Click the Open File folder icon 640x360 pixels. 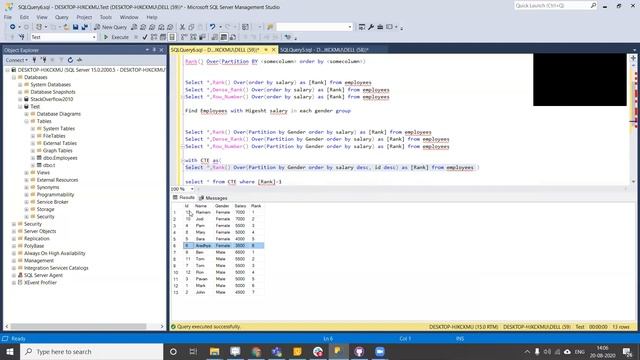pos(66,27)
